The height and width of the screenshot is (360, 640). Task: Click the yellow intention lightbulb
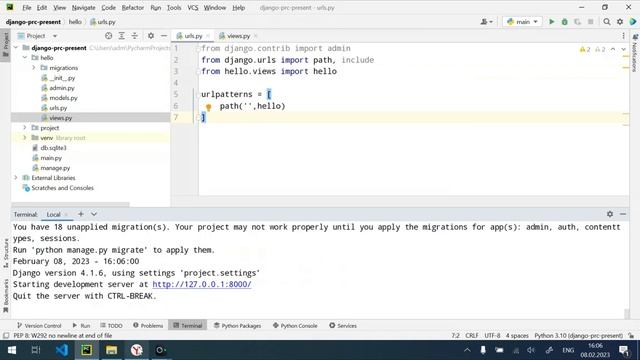tap(209, 107)
